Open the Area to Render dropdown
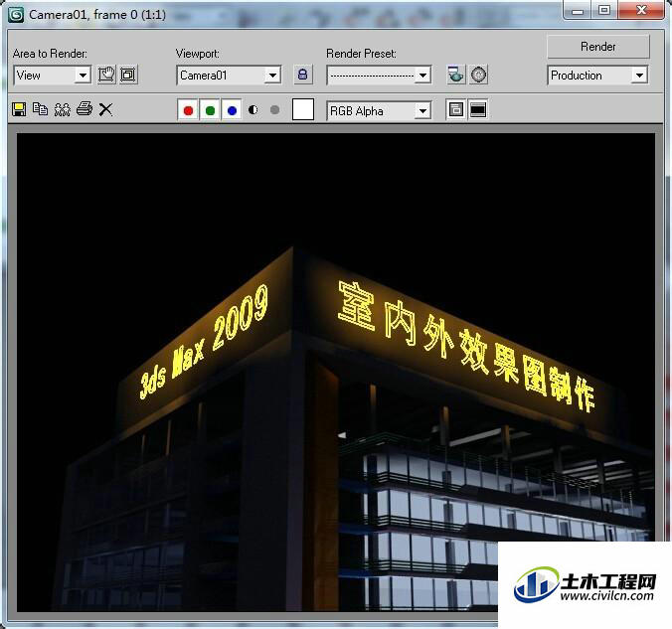The image size is (672, 629). [x=52, y=76]
